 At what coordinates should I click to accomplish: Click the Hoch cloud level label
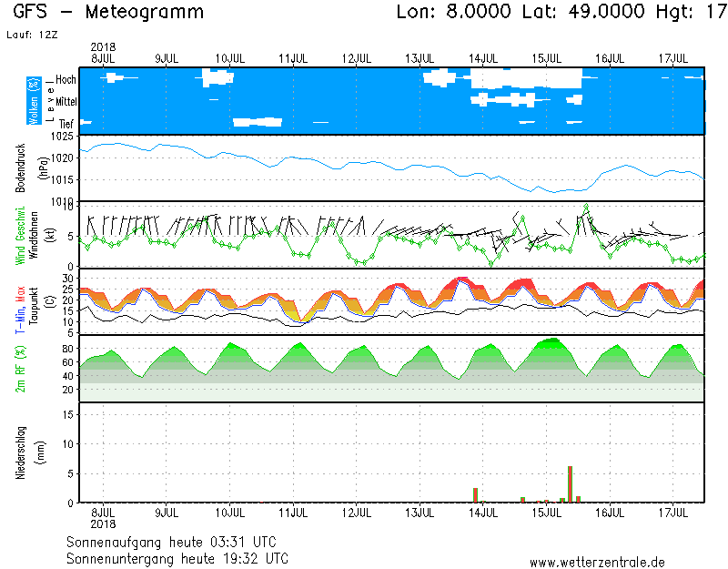[66, 80]
